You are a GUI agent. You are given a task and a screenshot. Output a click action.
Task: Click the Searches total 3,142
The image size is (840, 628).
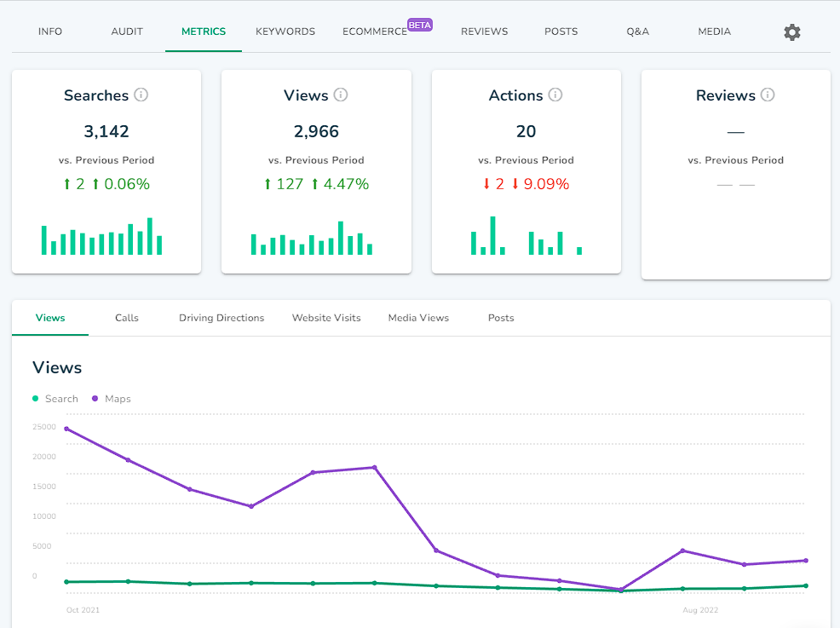coord(106,131)
